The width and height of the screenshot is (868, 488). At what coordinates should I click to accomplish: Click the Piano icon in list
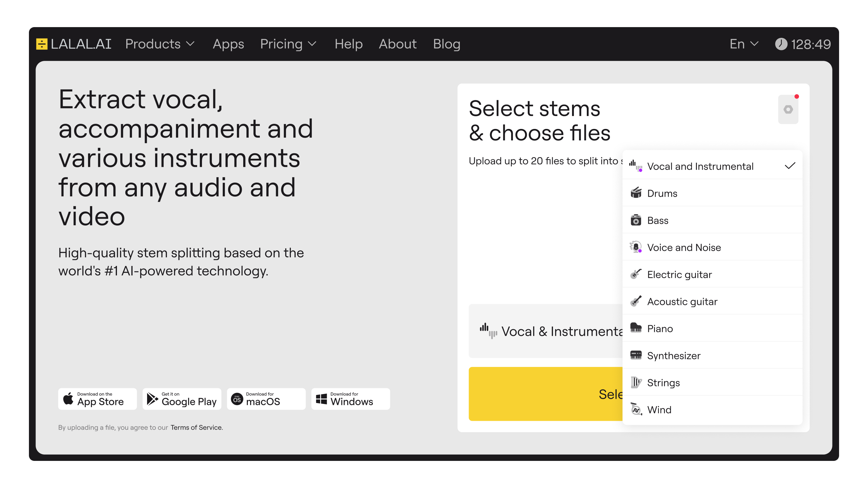(x=636, y=328)
